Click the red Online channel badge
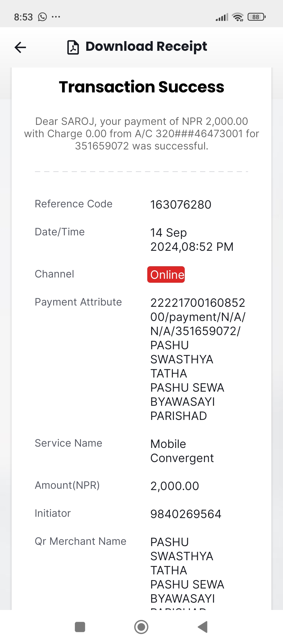 (x=166, y=275)
